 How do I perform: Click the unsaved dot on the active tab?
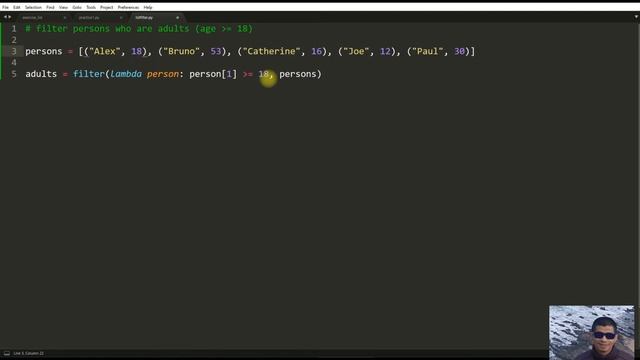(177, 18)
